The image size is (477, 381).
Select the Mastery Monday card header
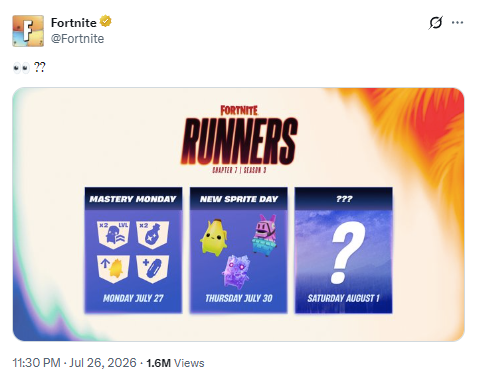[133, 199]
